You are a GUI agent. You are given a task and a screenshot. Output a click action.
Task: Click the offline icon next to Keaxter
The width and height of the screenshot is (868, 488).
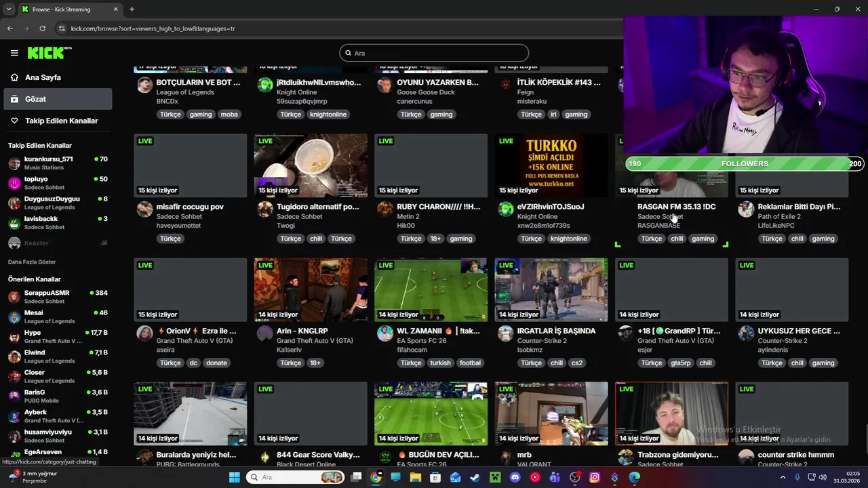(104, 243)
